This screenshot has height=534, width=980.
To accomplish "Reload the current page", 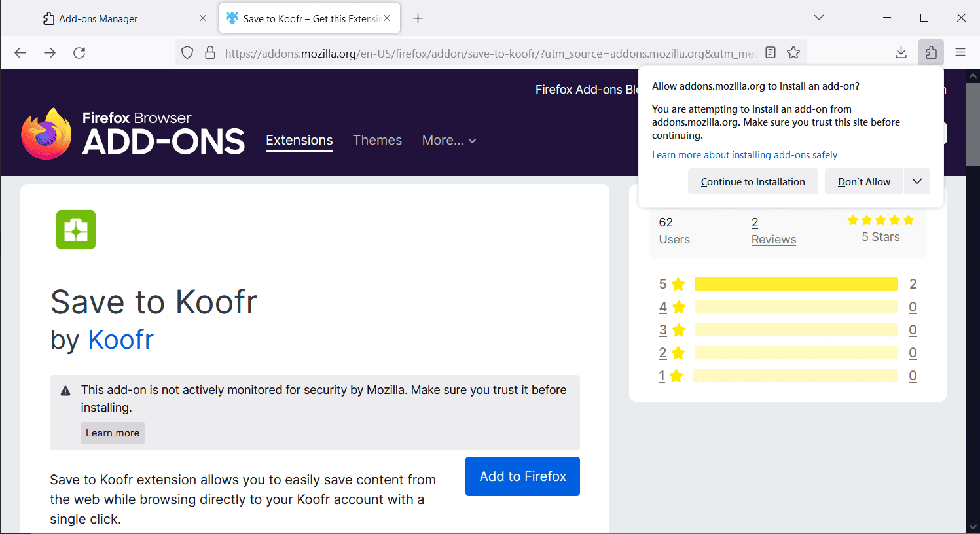I will (79, 53).
